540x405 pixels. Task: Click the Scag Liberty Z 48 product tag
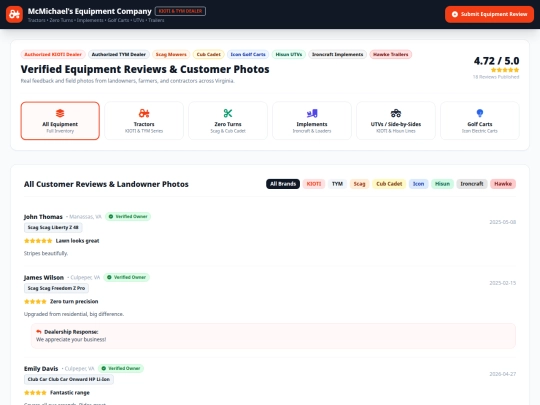click(x=53, y=228)
